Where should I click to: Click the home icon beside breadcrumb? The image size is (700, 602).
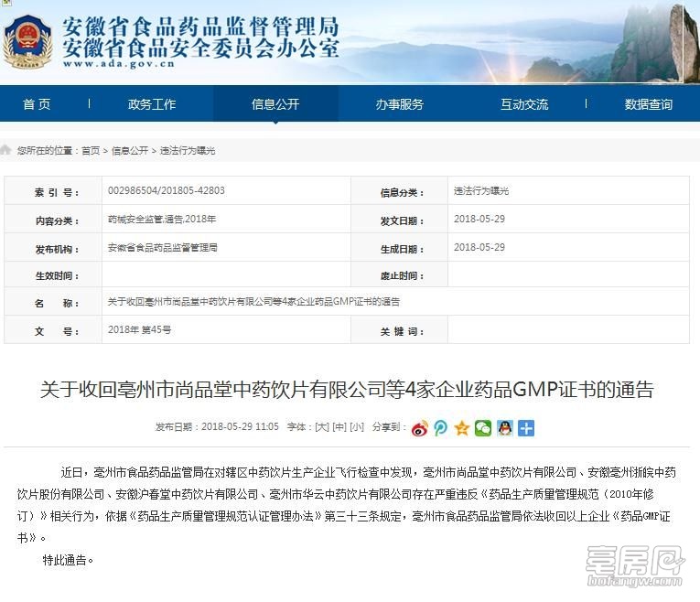coord(5,150)
